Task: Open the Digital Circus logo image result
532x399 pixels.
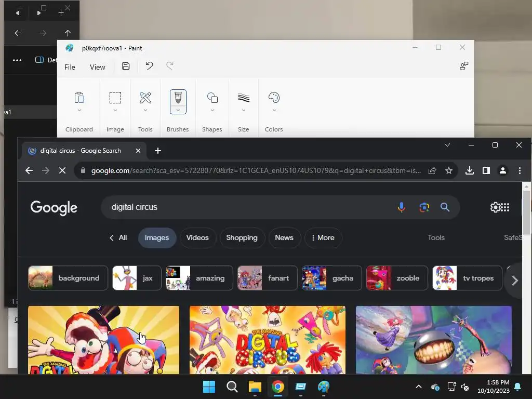Action: 268,340
